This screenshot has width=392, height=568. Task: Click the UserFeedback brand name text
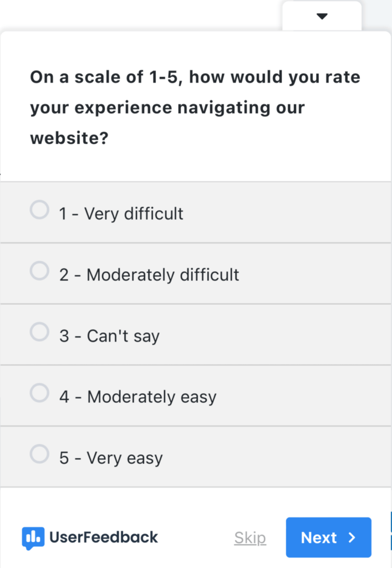[103, 537]
